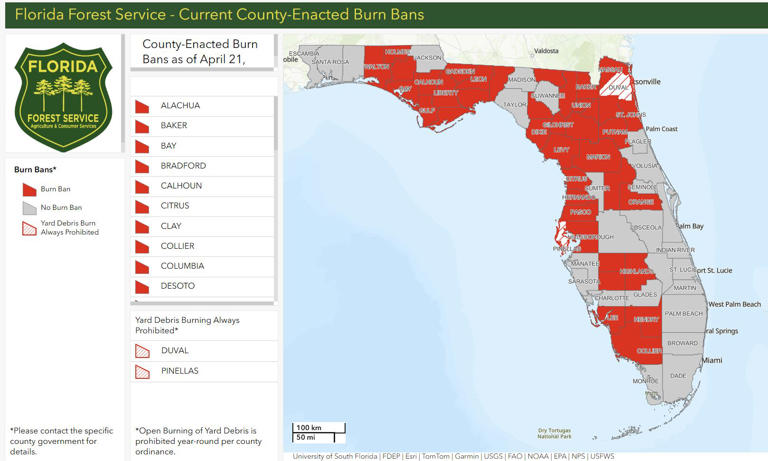Click red burn ban icon beside COLLIER
The height and width of the screenshot is (461, 768).
point(142,247)
